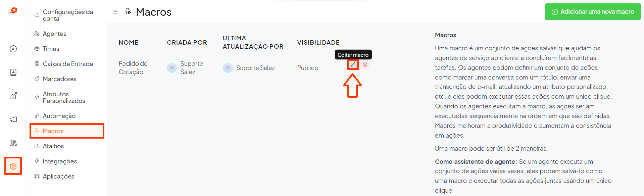Open the reports chart icon
The height and width of the screenshot is (196, 644).
(13, 96)
